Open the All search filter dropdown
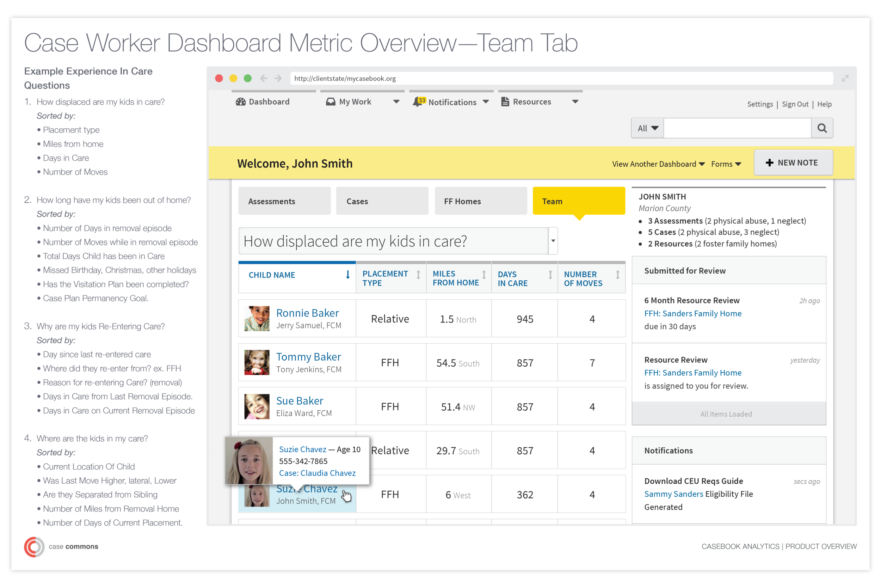 (x=647, y=128)
